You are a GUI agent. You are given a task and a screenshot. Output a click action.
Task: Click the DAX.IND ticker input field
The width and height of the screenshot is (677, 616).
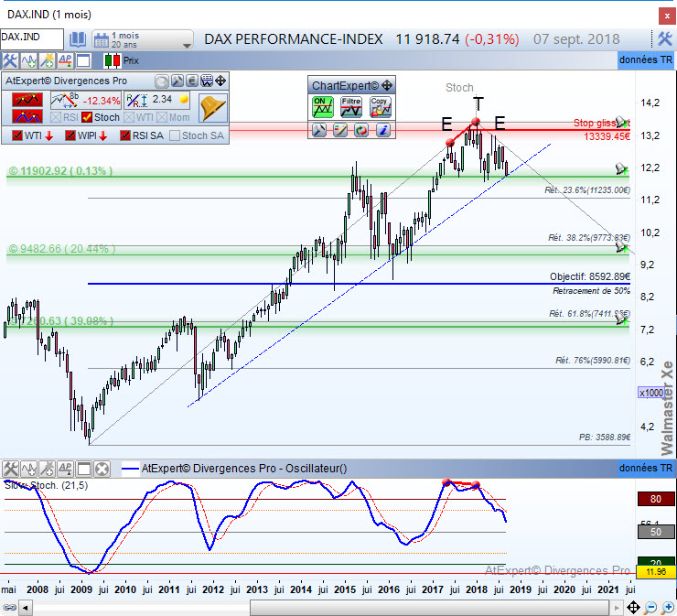point(32,38)
